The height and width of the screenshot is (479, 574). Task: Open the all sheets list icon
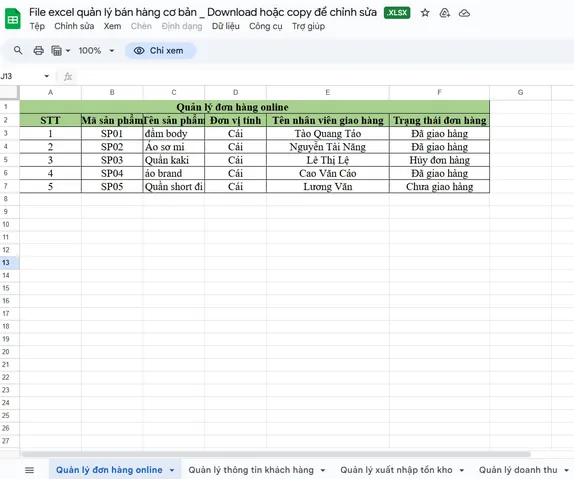point(30,470)
